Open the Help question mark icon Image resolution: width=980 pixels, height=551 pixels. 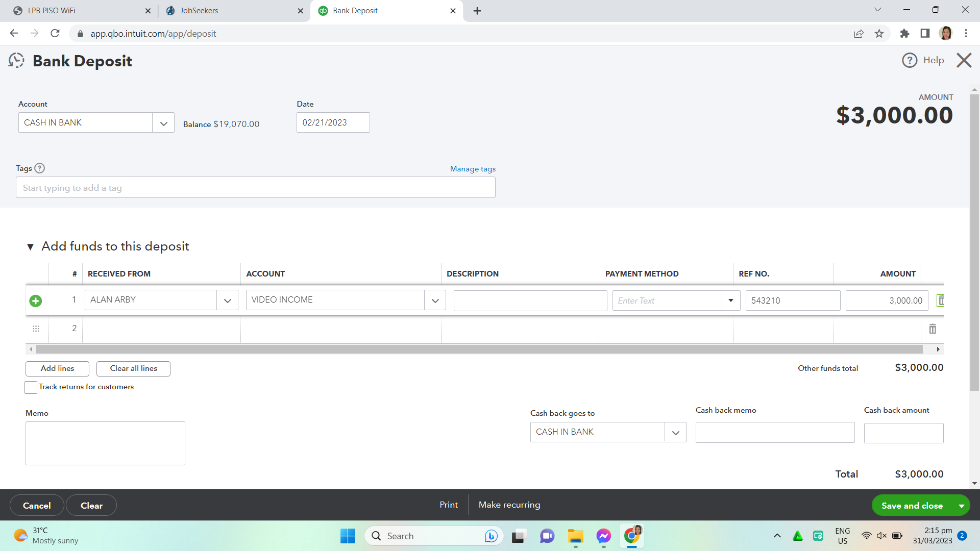pos(910,60)
